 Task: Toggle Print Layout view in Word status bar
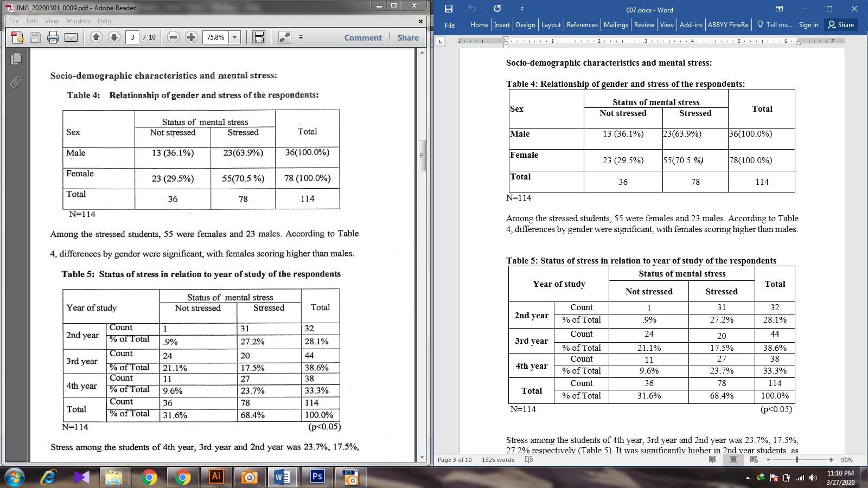733,459
